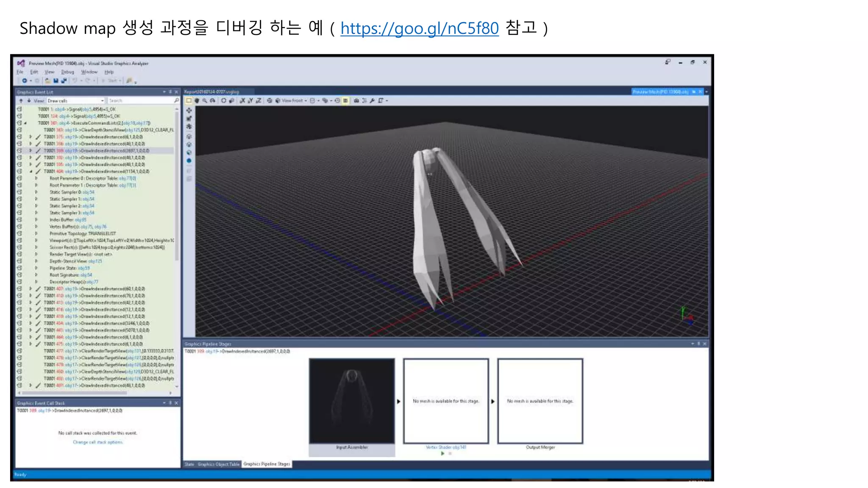Click the Change call stack options link
Image resolution: width=868 pixels, height=488 pixels.
point(98,442)
